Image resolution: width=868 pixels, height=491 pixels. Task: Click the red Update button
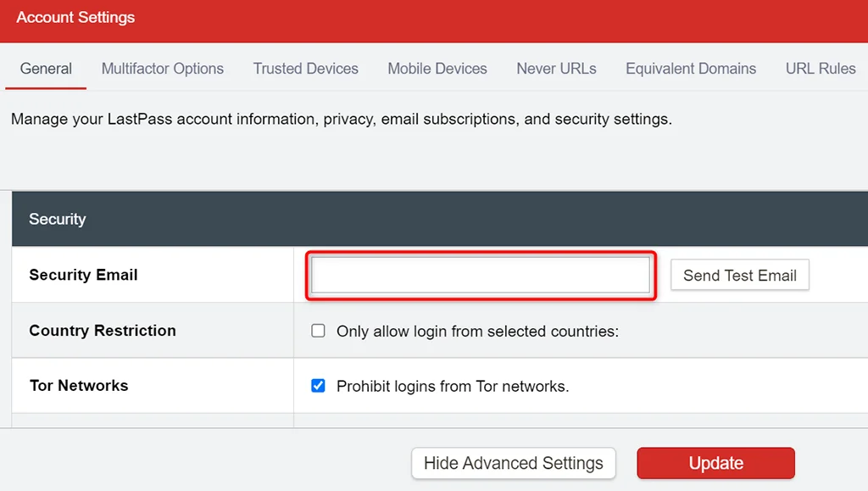pyautogui.click(x=715, y=463)
